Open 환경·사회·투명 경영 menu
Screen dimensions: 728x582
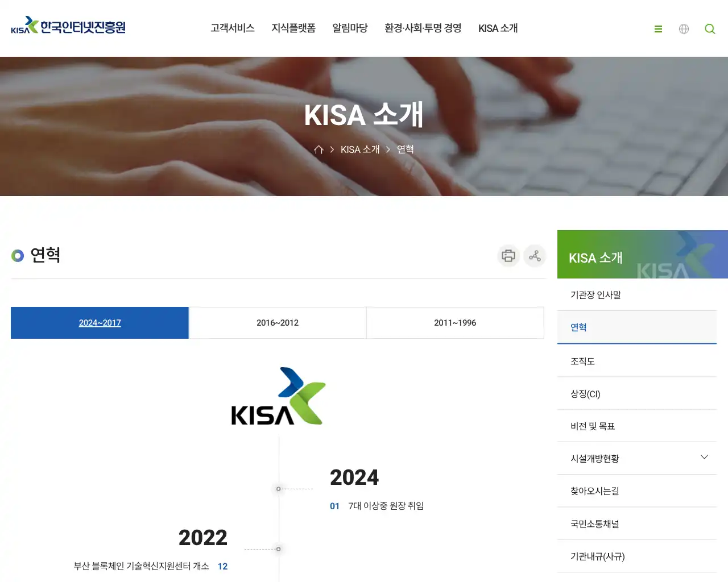pyautogui.click(x=423, y=28)
